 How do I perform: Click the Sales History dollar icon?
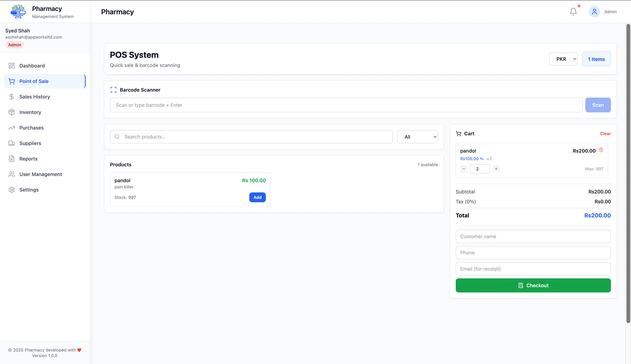11,97
